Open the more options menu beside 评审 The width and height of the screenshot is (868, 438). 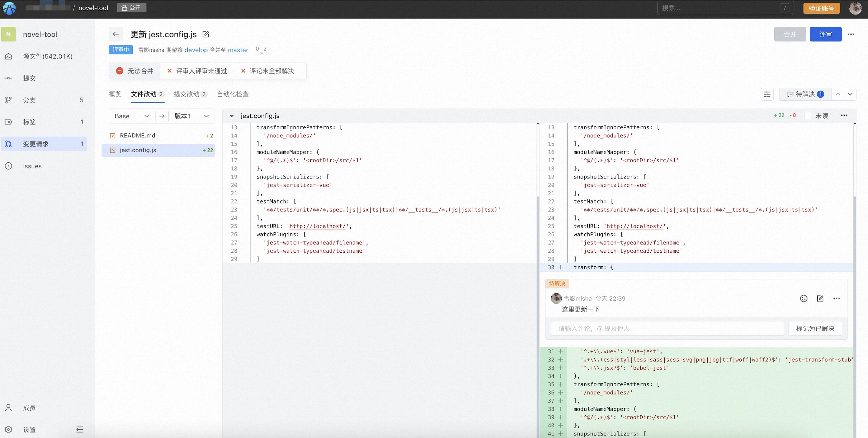point(851,34)
